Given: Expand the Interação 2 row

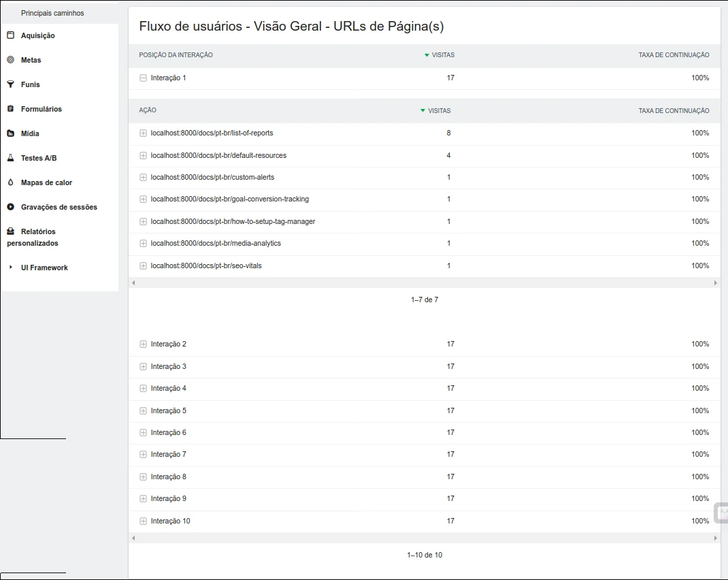Looking at the screenshot, I should [x=143, y=344].
